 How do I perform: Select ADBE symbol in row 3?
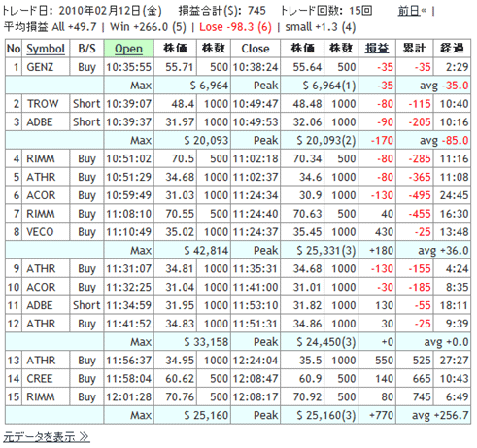pyautogui.click(x=40, y=122)
